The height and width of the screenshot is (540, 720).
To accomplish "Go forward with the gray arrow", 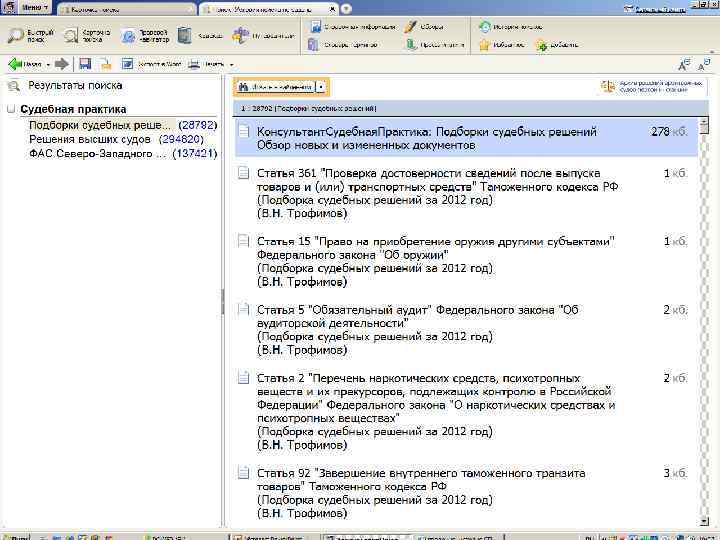I will tap(61, 64).
